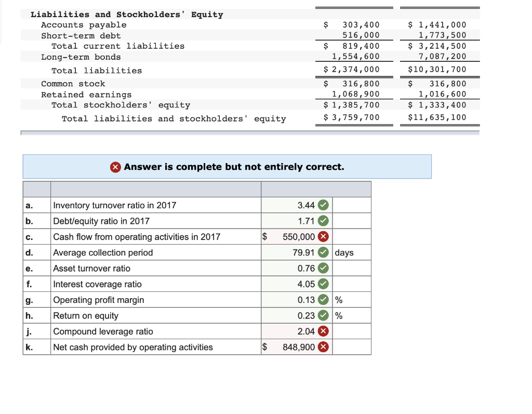Click 'Total liabilities and stockholders' equity' label
Viewport: 532px width, 414px height.
point(174,119)
